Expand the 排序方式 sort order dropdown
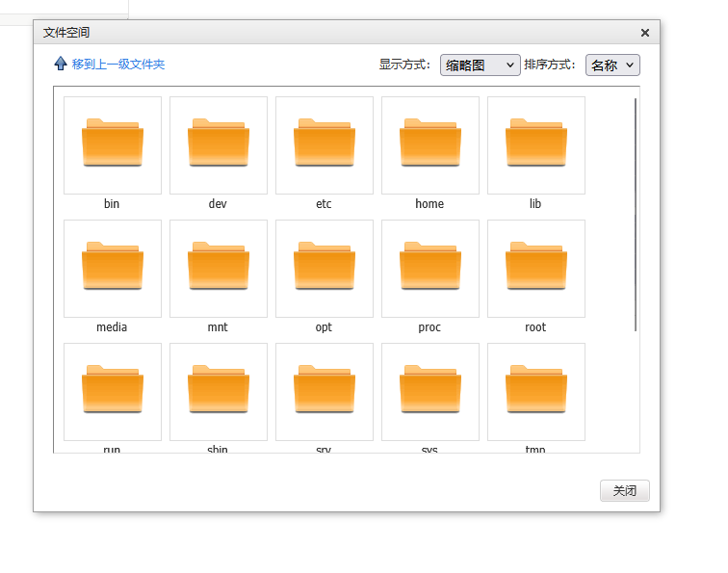 [612, 65]
